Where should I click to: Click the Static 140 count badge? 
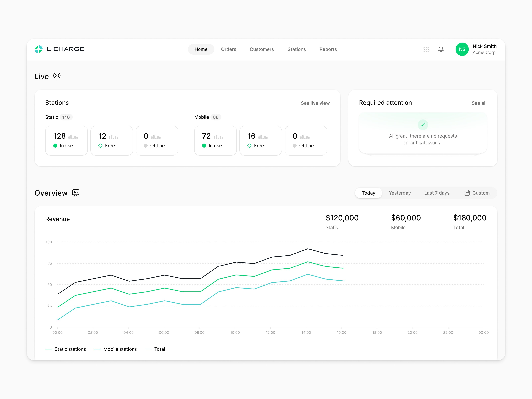(66, 117)
